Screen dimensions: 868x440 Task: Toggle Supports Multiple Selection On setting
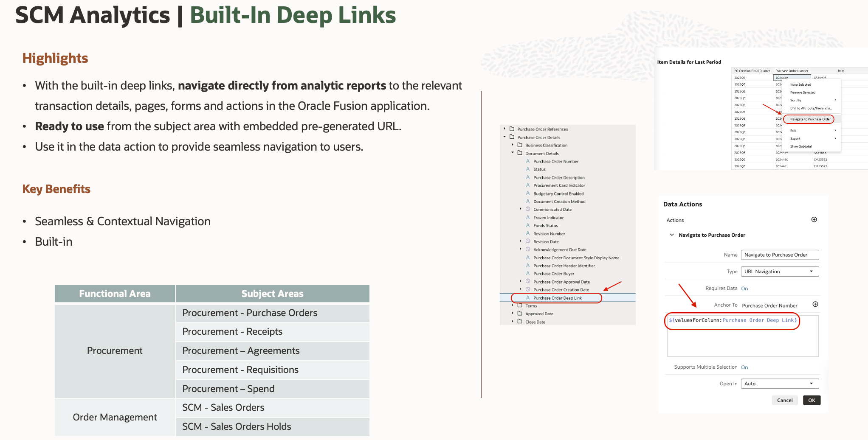coord(744,367)
